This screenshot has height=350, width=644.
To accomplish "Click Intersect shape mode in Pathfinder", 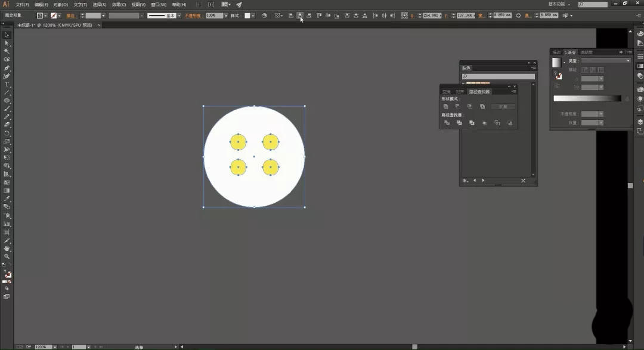I will pyautogui.click(x=470, y=106).
